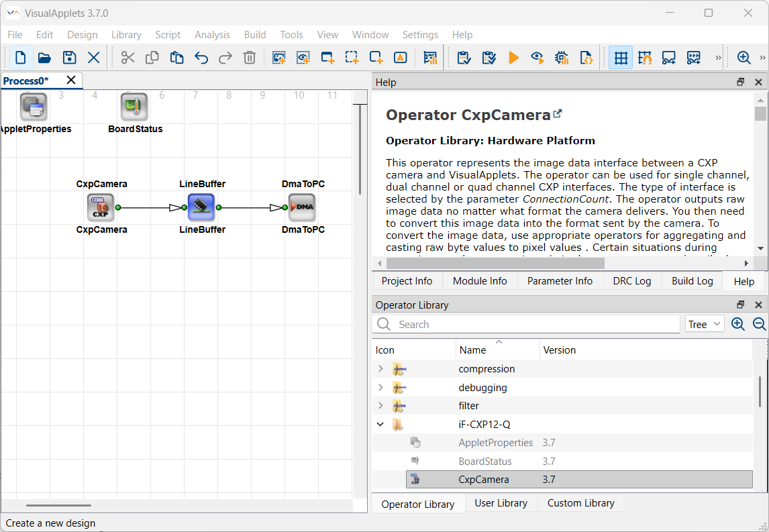The height and width of the screenshot is (532, 769).
Task: Open CxpCamera help in external browser
Action: pos(557,114)
